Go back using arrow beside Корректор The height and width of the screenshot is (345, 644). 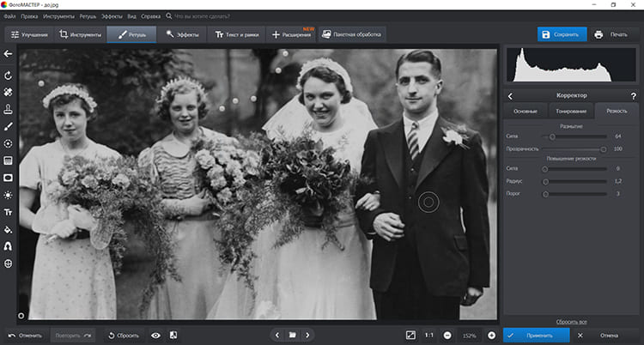click(511, 96)
